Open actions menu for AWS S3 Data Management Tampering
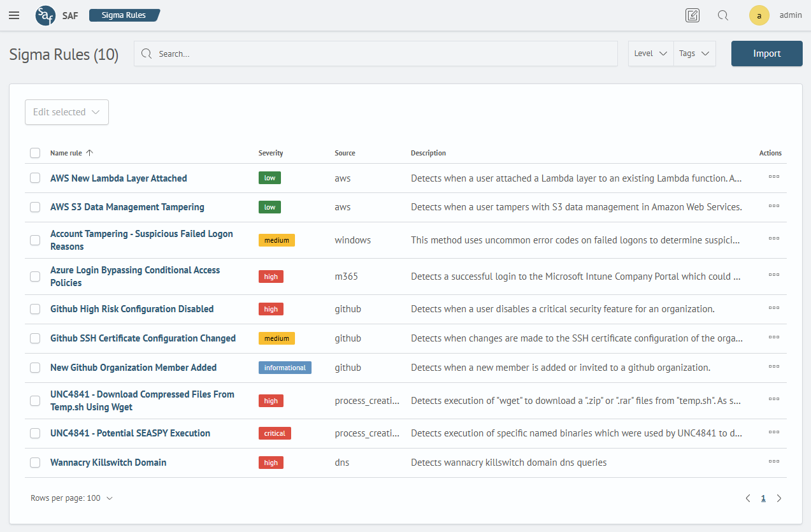 point(774,206)
